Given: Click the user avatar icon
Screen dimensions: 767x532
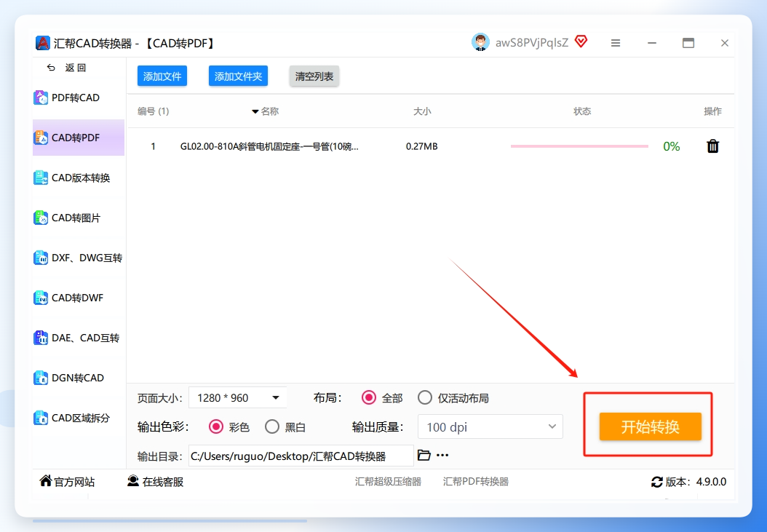Looking at the screenshot, I should (x=480, y=43).
